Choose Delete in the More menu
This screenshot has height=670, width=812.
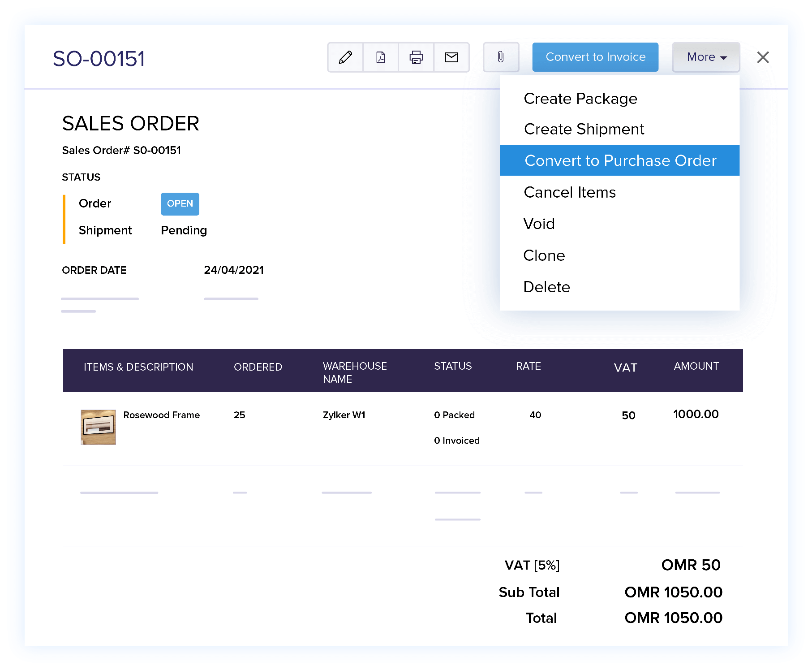pyautogui.click(x=546, y=287)
